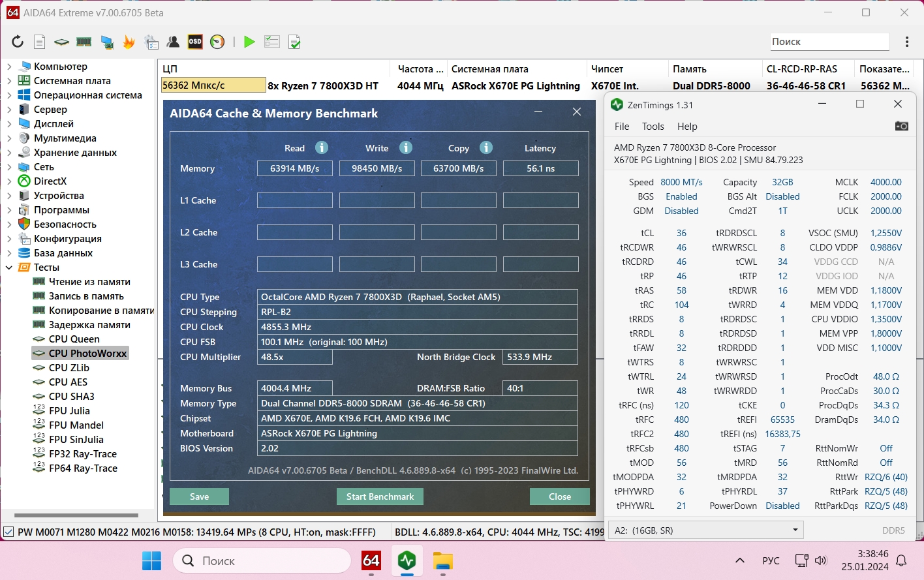Screen dimensions: 924x580
Task: Expand the База данных tree node
Action: [9, 253]
